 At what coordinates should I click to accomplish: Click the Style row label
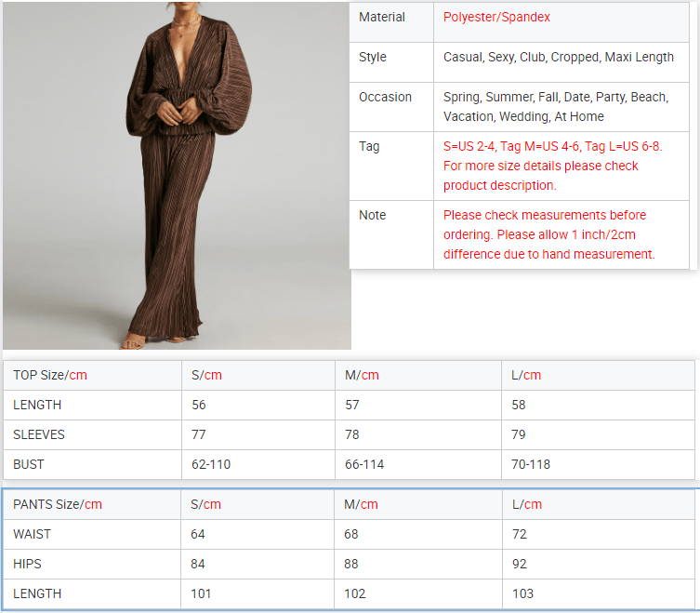coord(372,58)
